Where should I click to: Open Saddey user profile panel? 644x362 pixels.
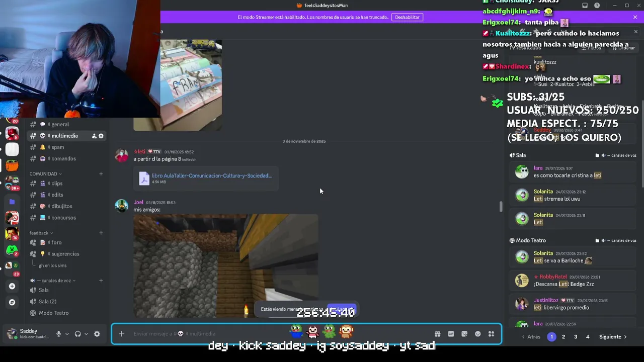tap(28, 334)
